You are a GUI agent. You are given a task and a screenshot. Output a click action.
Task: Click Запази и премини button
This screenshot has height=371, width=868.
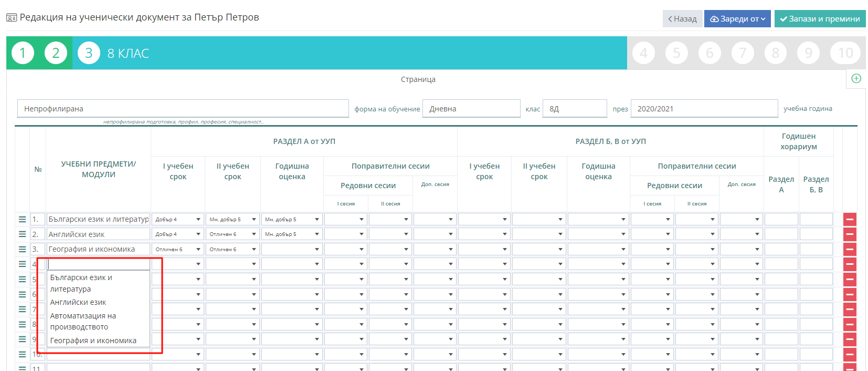pos(820,18)
